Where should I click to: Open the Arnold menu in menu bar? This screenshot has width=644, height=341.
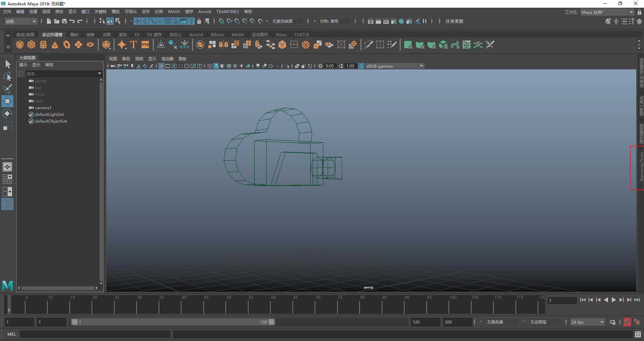[204, 12]
